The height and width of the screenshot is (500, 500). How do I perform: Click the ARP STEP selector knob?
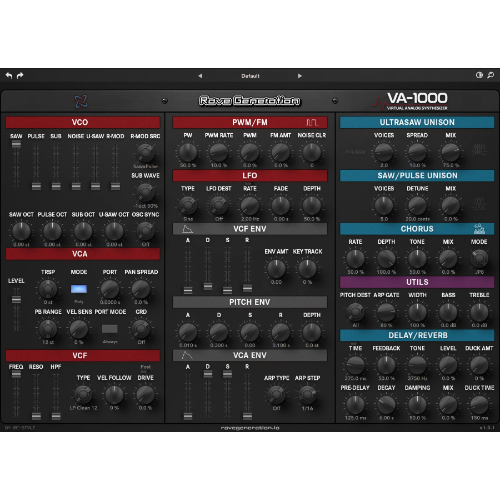coord(307,395)
